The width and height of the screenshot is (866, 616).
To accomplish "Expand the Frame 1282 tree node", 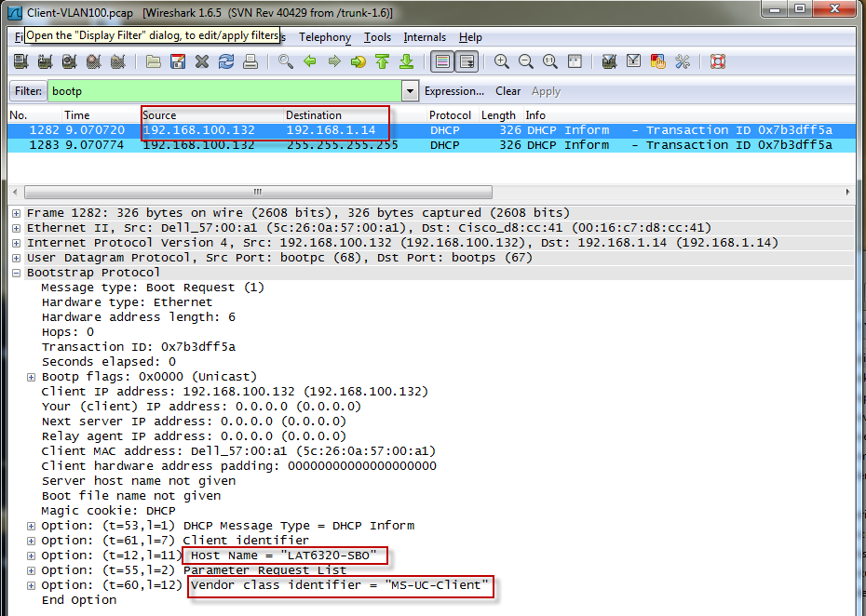I will [x=17, y=213].
